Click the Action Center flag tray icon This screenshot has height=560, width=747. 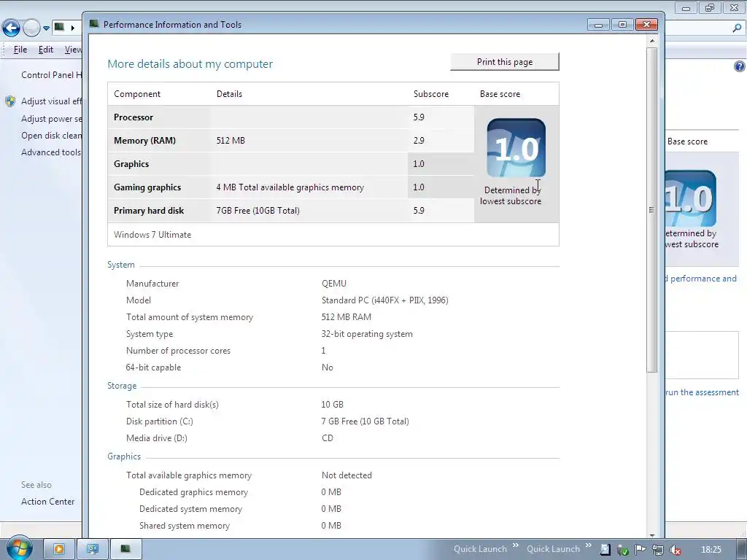coord(640,550)
